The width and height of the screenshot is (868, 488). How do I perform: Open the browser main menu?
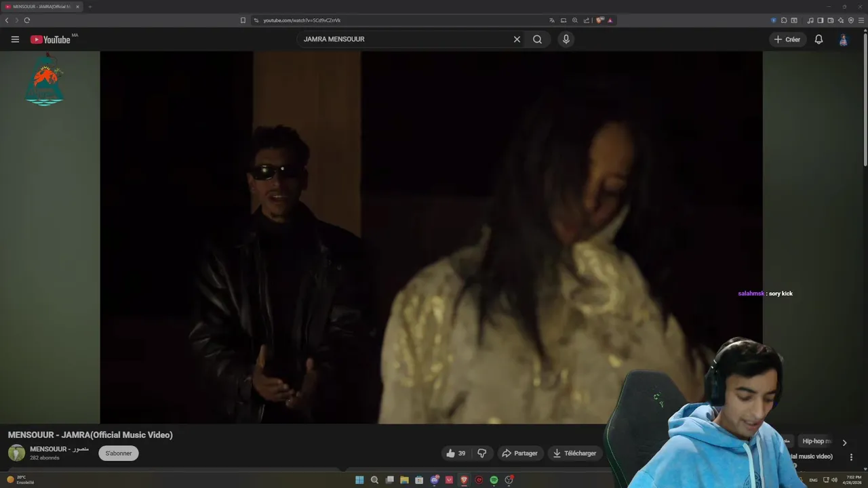(861, 20)
